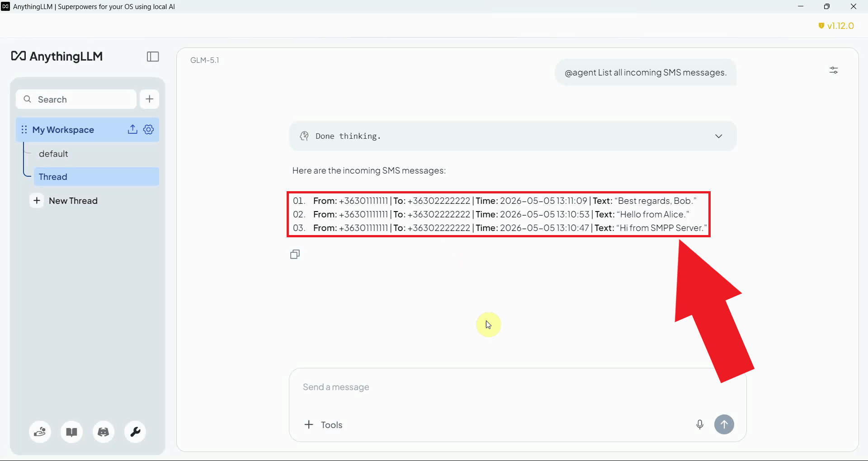Click the v1.12.0 version label
Screen dimensions: 868x461
(x=836, y=26)
